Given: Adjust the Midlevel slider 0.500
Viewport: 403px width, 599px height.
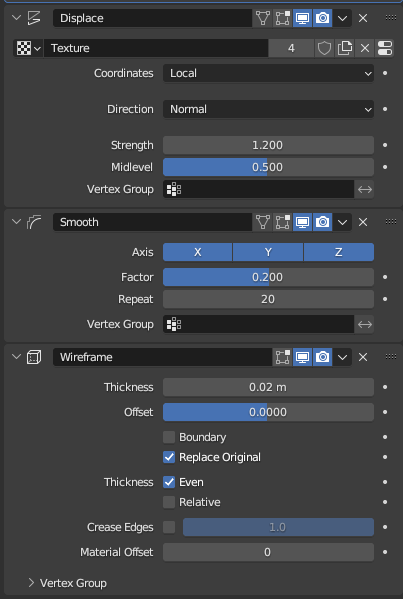Looking at the screenshot, I should coord(268,167).
